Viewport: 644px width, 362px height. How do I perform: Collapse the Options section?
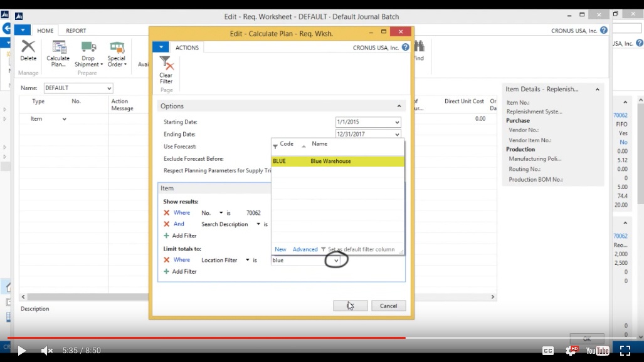(399, 106)
